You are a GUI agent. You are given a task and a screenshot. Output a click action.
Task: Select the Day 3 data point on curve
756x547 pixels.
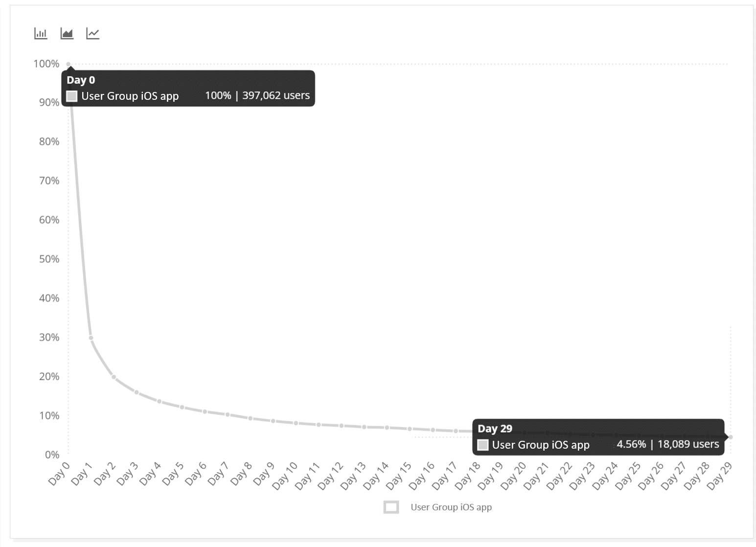137,392
